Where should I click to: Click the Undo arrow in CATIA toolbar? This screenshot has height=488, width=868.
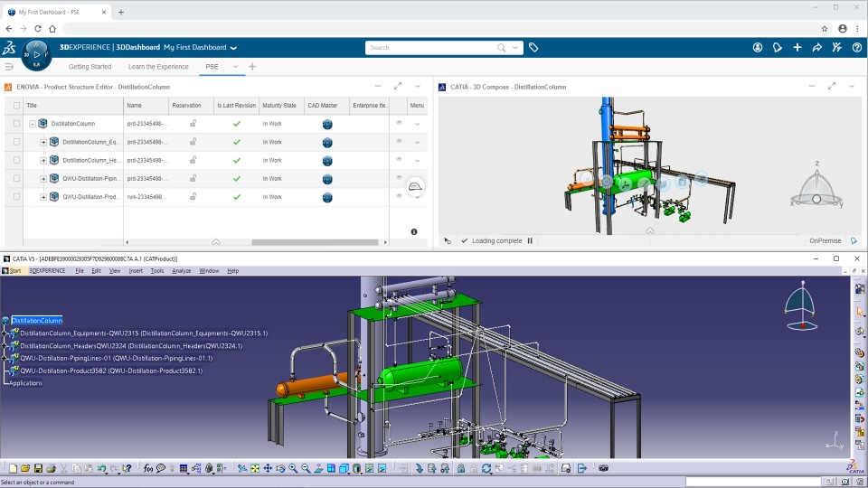(102, 469)
